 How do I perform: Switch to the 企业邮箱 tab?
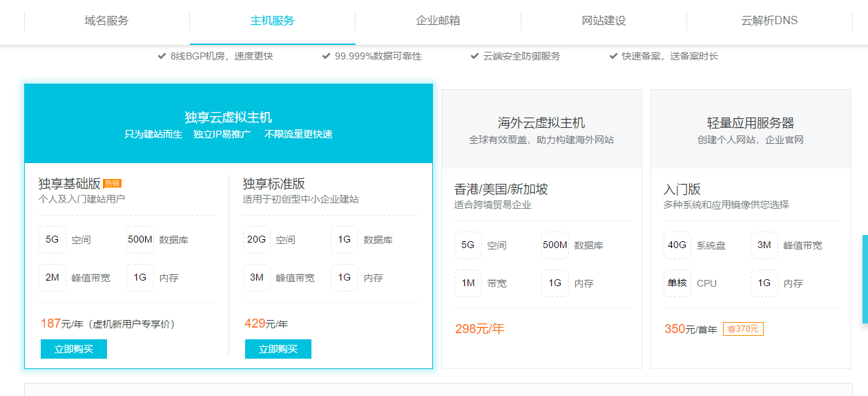438,21
